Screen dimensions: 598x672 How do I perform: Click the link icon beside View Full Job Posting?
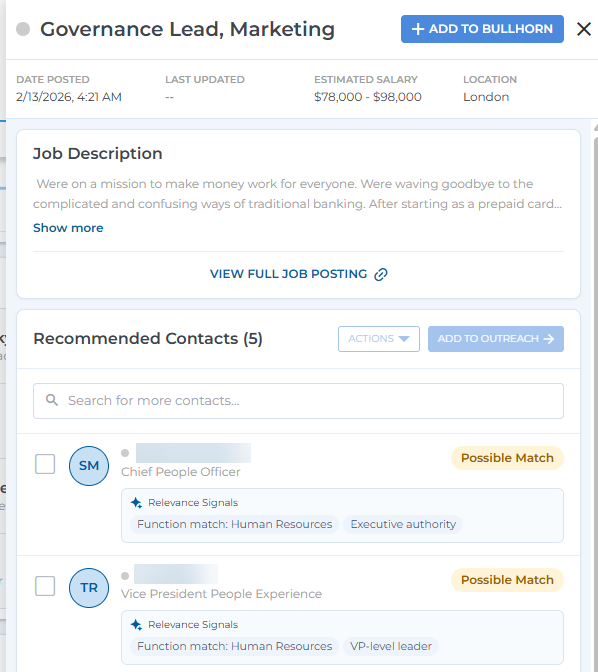pyautogui.click(x=381, y=274)
